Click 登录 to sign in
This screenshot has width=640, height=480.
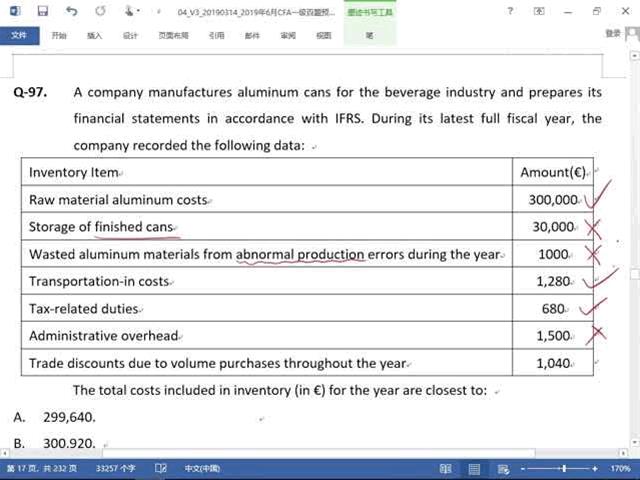(613, 33)
